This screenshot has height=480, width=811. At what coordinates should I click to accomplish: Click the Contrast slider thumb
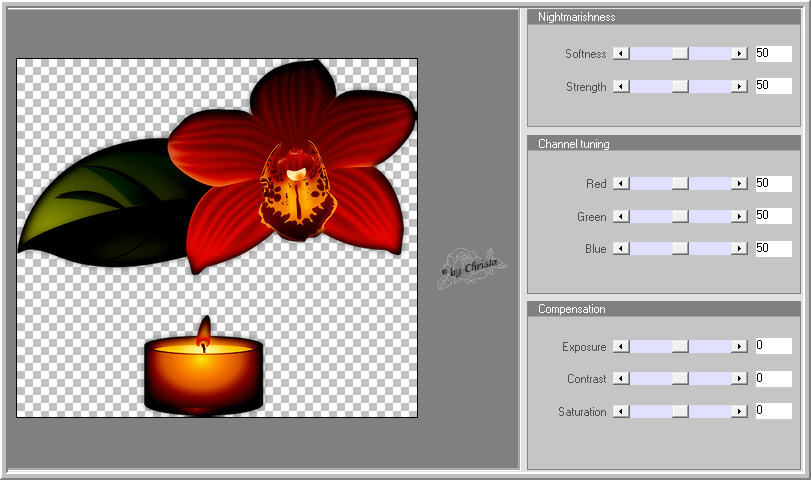click(x=680, y=379)
